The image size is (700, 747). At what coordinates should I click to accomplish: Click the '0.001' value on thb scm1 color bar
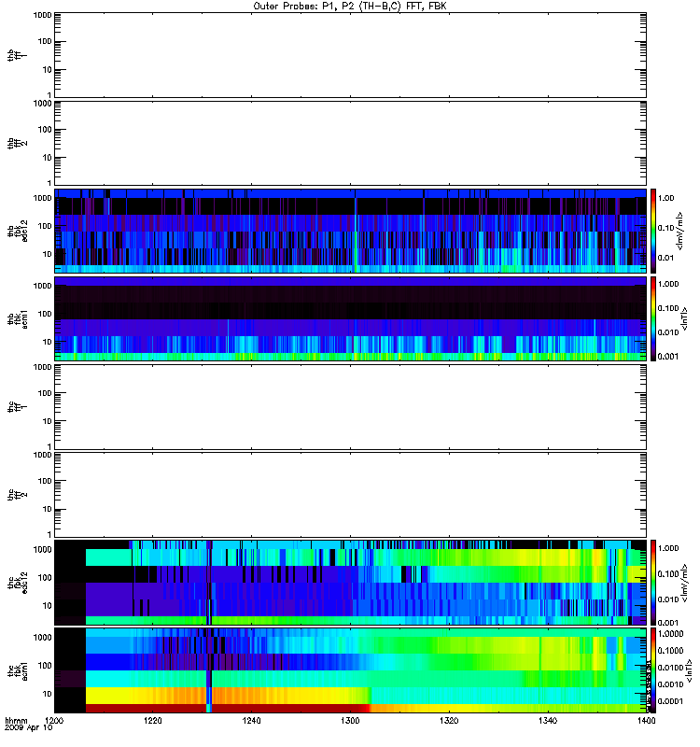click(668, 357)
